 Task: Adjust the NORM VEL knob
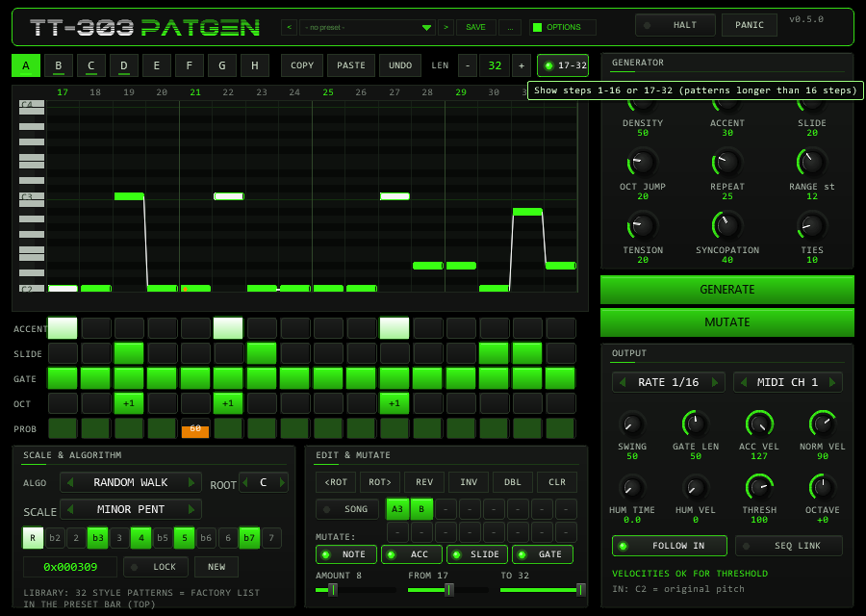point(823,424)
